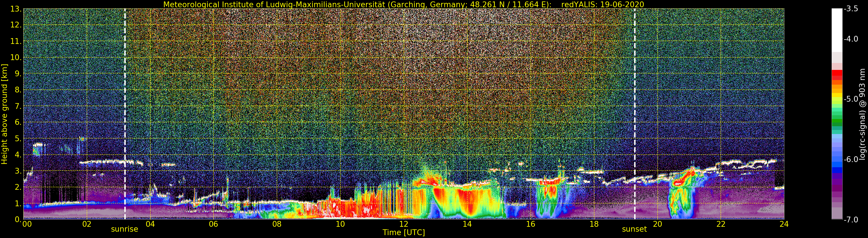Viewport: 868px width, 238px height.
Task: Click the time axis tick label 04
Action: [x=150, y=224]
